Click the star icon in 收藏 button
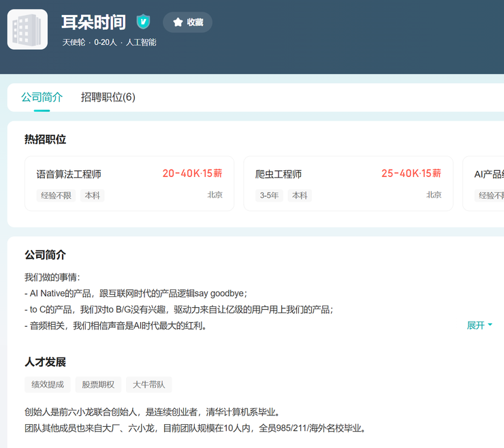 178,22
